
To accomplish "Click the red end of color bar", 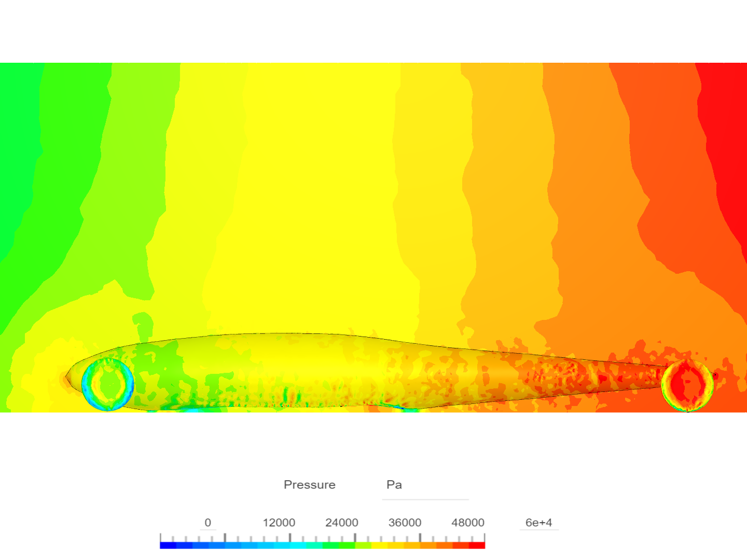I will (x=477, y=545).
